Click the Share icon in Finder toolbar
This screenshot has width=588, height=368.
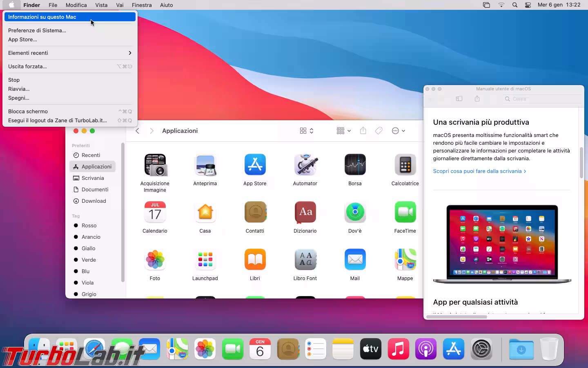point(363,131)
